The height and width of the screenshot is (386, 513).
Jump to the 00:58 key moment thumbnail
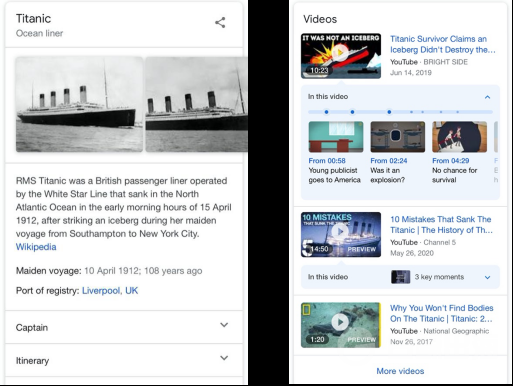336,137
